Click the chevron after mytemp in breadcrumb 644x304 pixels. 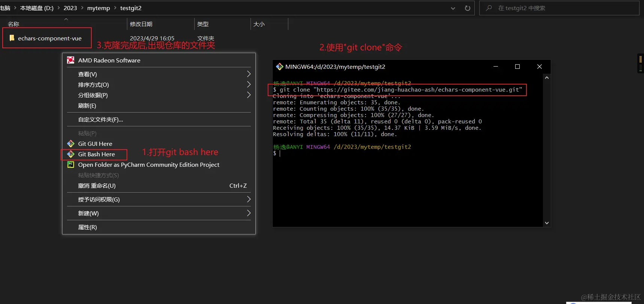[115, 8]
